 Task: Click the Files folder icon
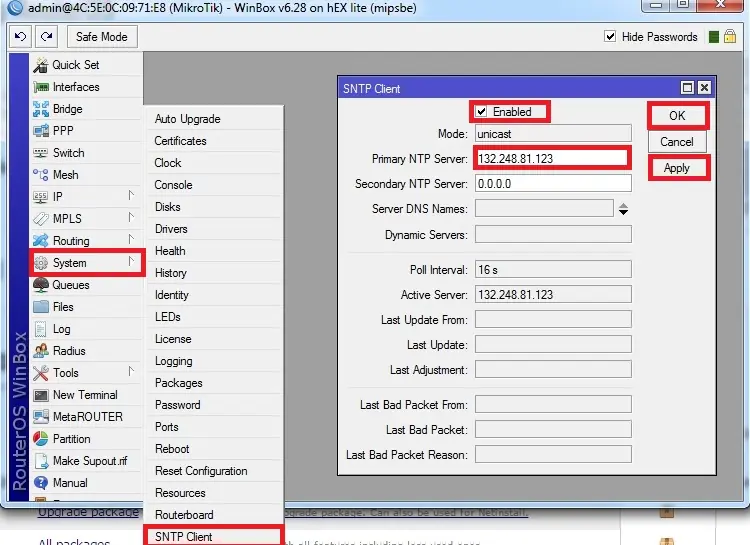click(x=41, y=307)
